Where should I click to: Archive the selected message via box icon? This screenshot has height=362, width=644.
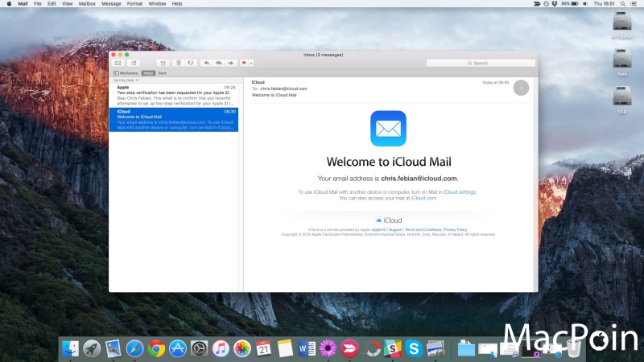(163, 63)
